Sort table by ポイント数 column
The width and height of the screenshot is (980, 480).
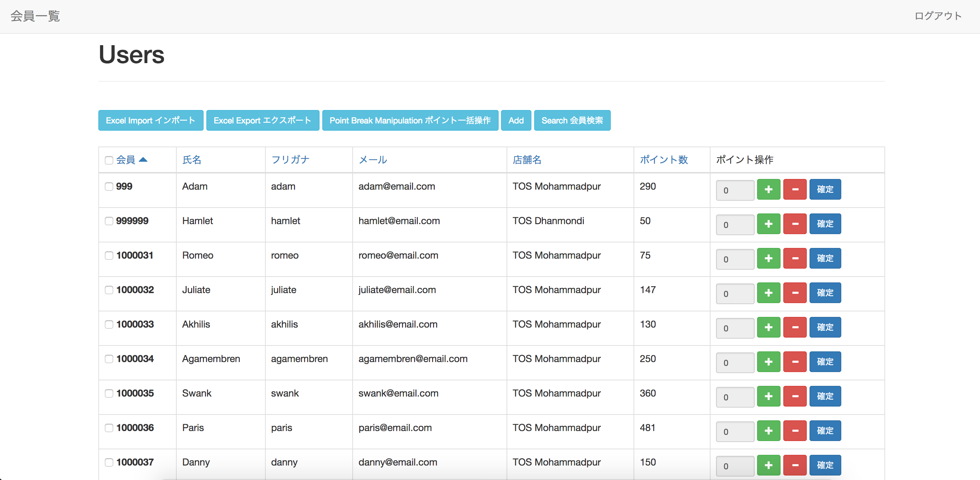[664, 160]
